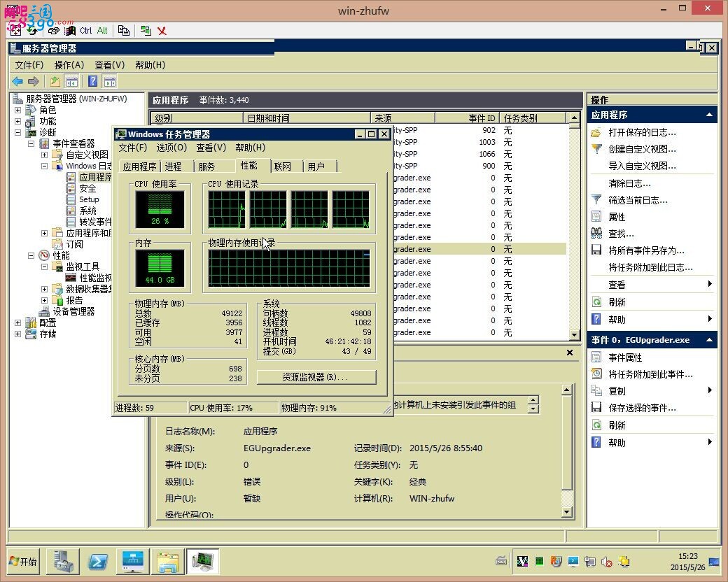Click 导入自定义视图 action
728x582 pixels.
click(x=642, y=166)
